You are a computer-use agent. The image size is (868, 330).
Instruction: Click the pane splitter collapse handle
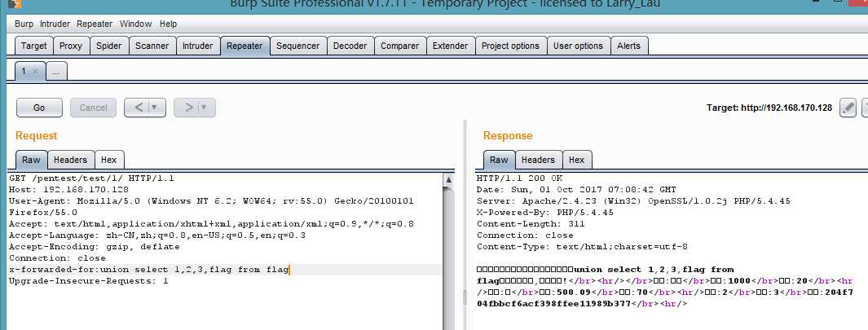[x=465, y=299]
